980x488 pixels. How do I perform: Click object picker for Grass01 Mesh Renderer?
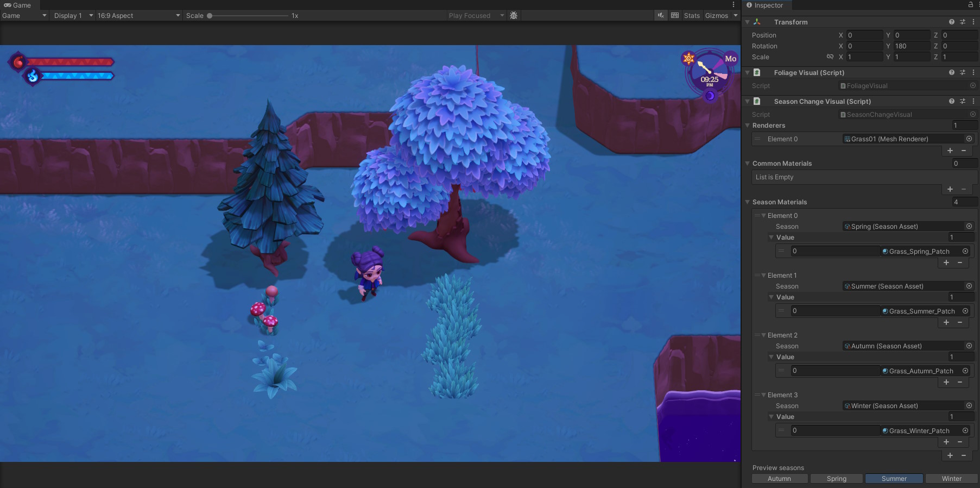pos(969,139)
